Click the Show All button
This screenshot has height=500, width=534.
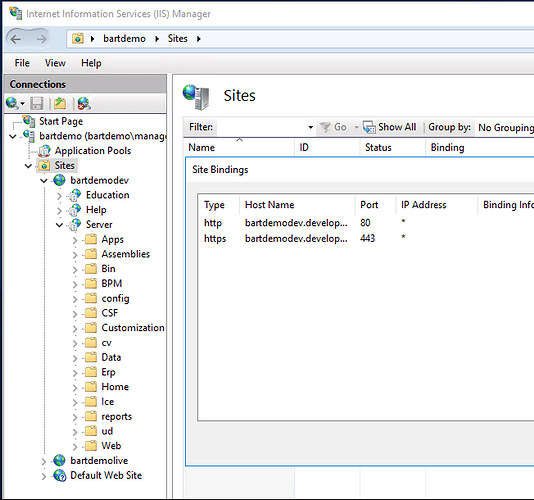[390, 127]
